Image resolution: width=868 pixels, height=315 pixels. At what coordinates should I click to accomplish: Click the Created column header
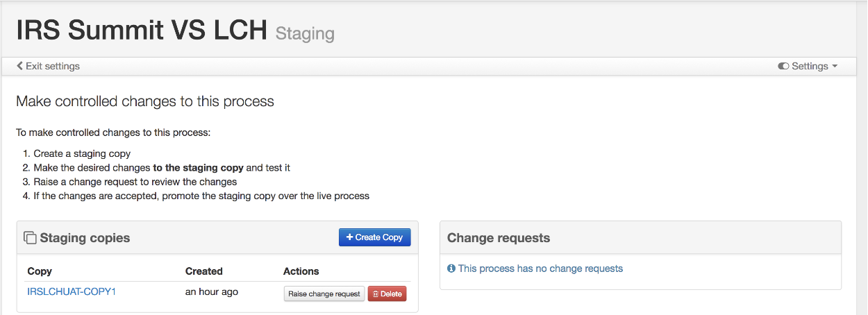click(204, 271)
